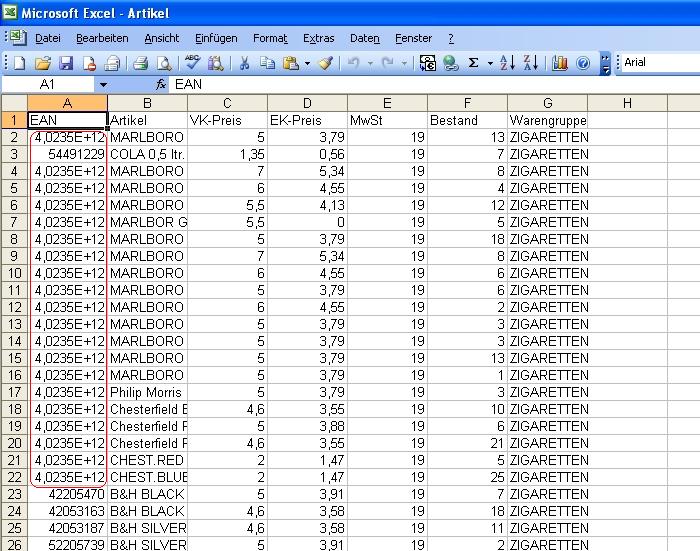The width and height of the screenshot is (700, 551).
Task: Activate the Format Painter brush
Action: point(325,63)
